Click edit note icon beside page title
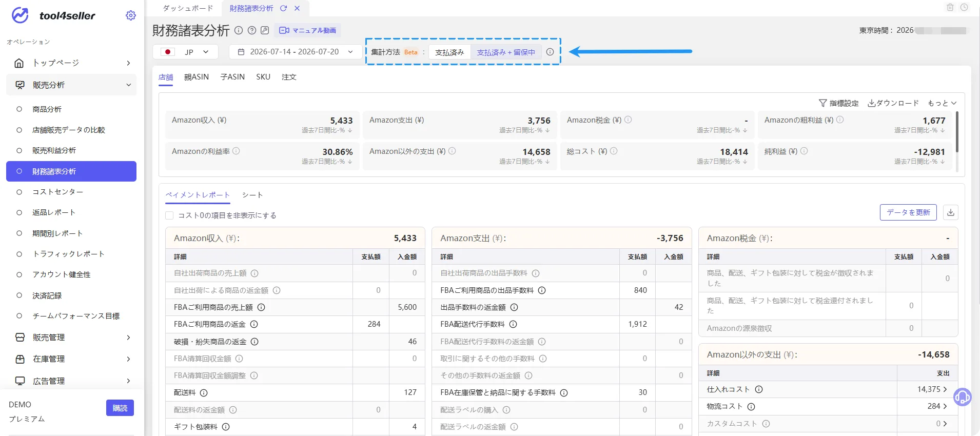Viewport: 980px width, 436px height. (265, 30)
